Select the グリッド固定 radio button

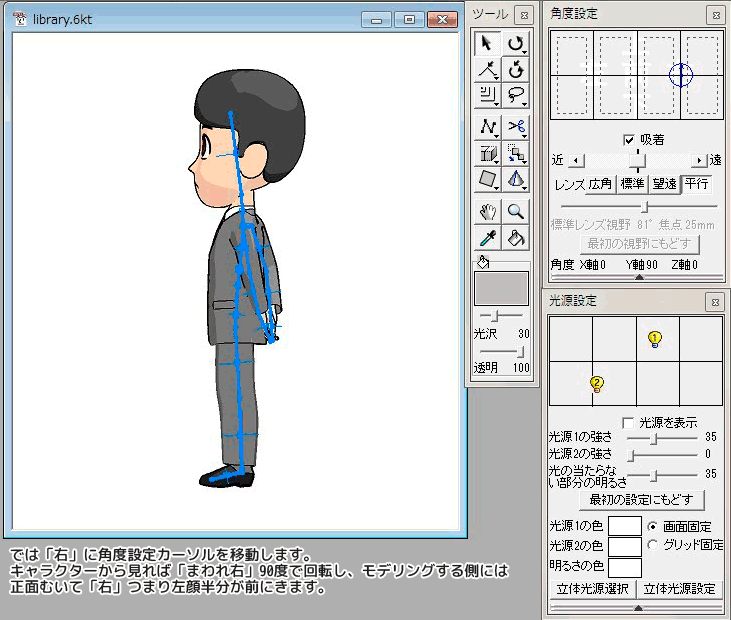[654, 545]
